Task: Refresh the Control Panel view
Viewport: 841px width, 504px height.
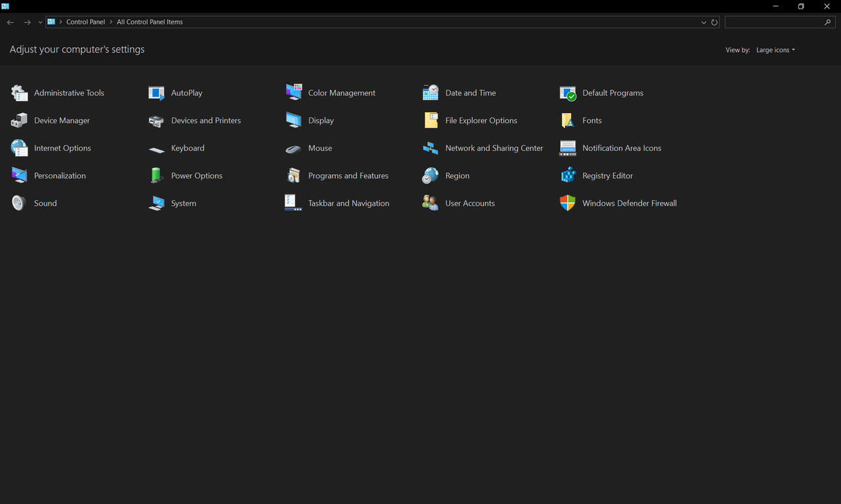Action: [714, 22]
